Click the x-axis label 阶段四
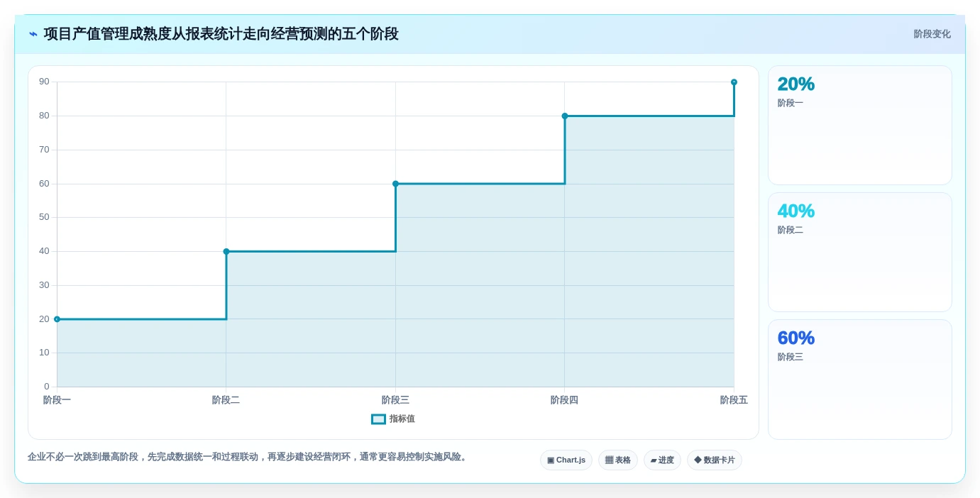 point(565,400)
